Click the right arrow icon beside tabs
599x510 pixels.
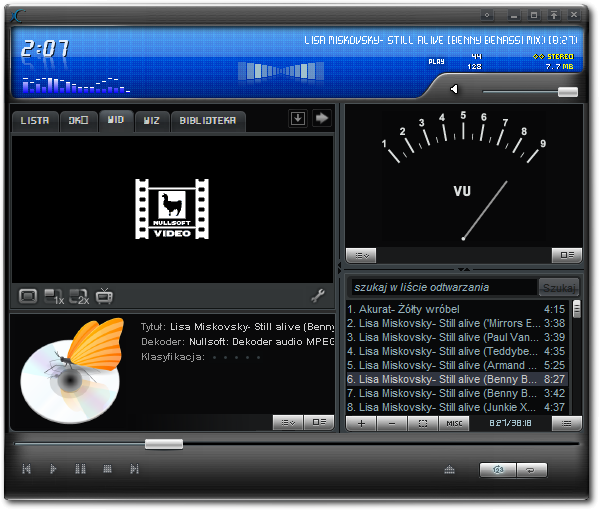(322, 118)
